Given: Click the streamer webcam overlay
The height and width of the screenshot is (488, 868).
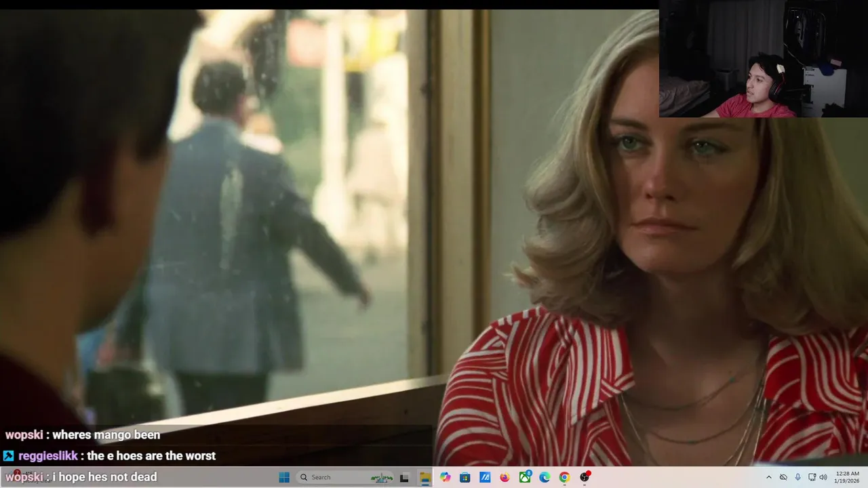Looking at the screenshot, I should (x=764, y=59).
